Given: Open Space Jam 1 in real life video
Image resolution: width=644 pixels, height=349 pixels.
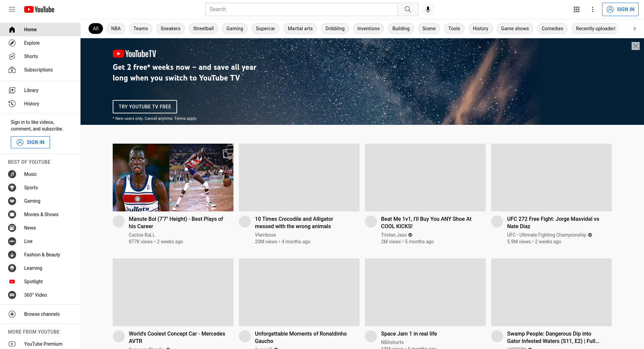Looking at the screenshot, I should click(x=409, y=334).
